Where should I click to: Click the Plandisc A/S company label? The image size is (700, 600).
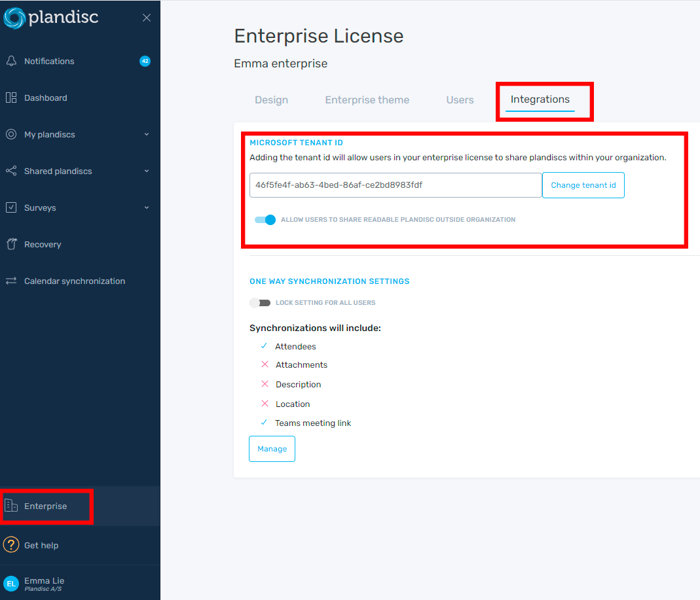pyautogui.click(x=43, y=590)
